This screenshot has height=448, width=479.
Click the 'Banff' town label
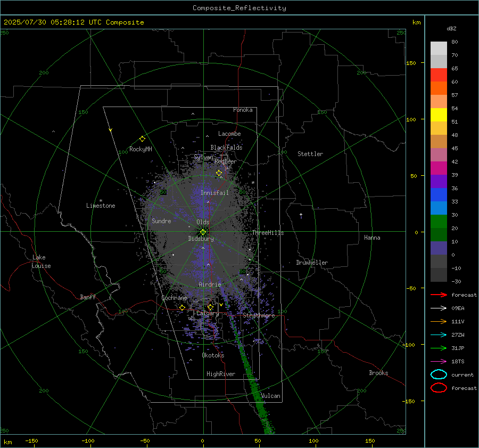88,297
